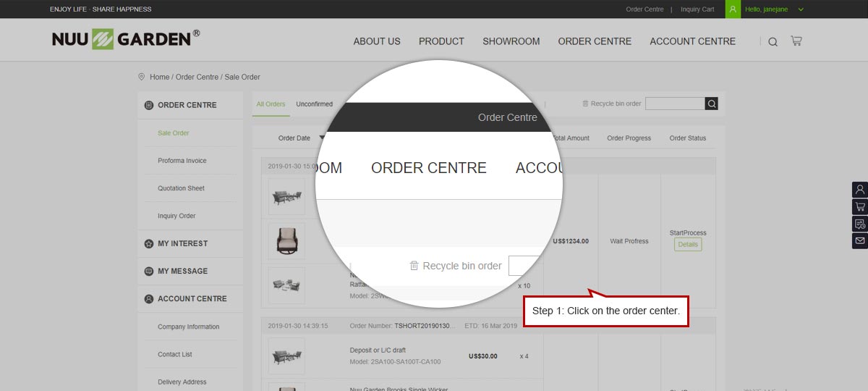
Task: Click the Model: 2SA100-SA100T-CA100 text
Action: pos(396,361)
